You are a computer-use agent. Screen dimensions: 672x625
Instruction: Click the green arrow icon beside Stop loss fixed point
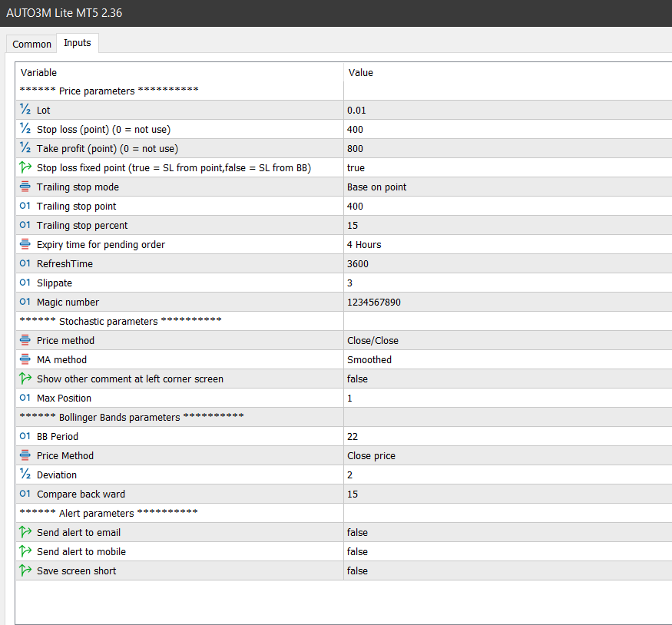pyautogui.click(x=25, y=167)
